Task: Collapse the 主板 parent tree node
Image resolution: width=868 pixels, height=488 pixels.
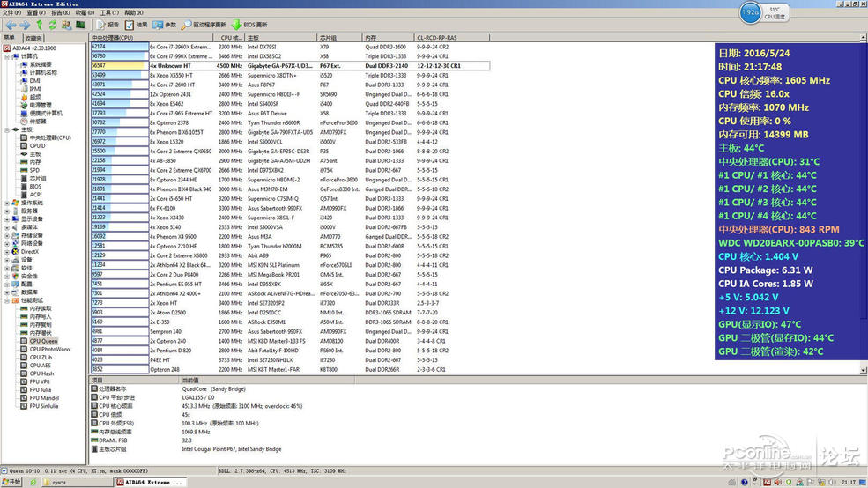Action: (7, 129)
